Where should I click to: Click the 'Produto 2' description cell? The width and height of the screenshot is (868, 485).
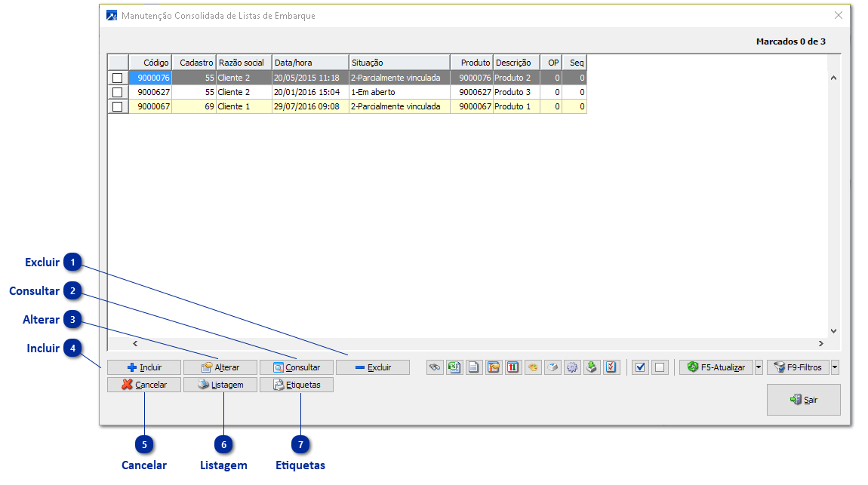click(x=516, y=78)
